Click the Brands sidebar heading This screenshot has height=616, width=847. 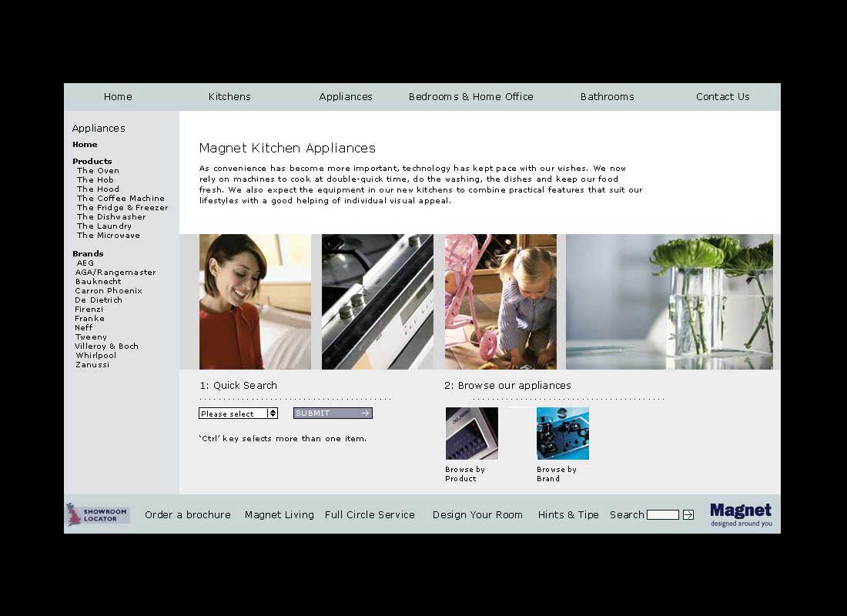pos(88,253)
